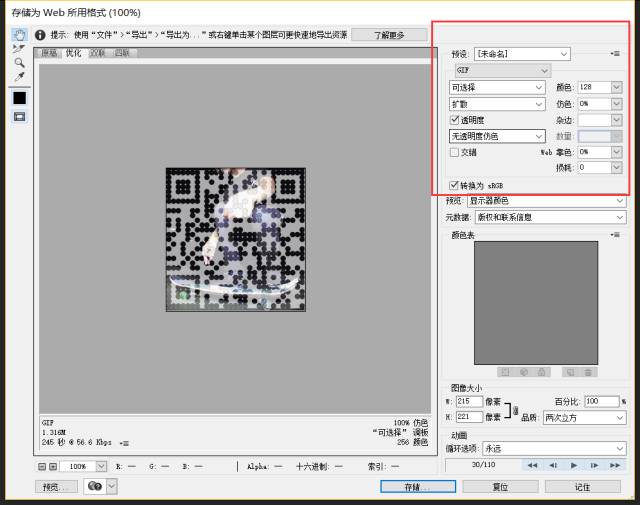Click the 了解更多 button
Image resolution: width=640 pixels, height=505 pixels.
coord(389,35)
